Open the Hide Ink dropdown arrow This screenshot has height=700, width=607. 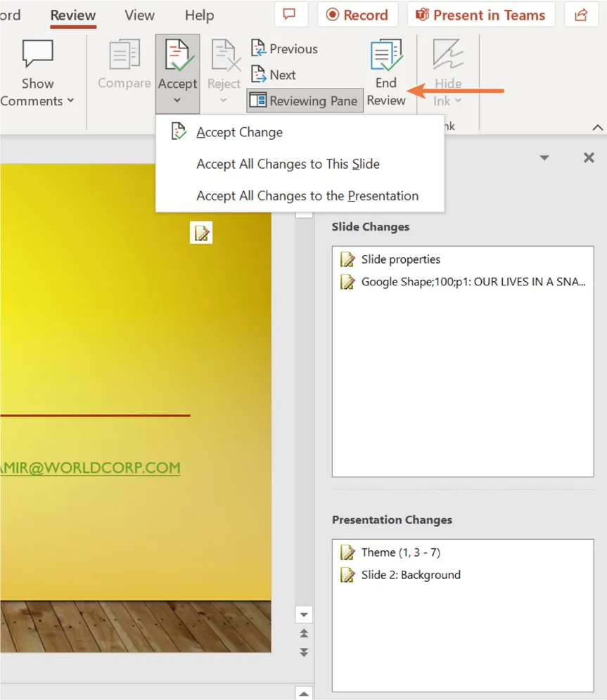coord(457,101)
